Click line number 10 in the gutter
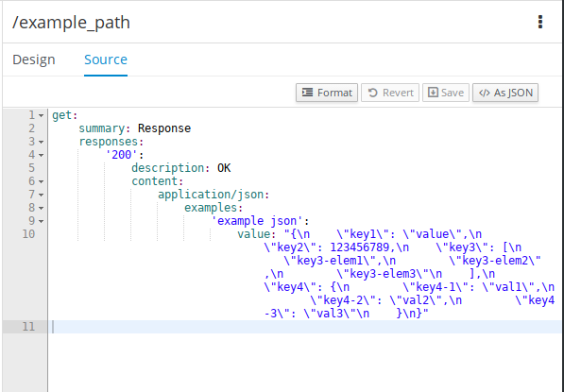 point(28,234)
